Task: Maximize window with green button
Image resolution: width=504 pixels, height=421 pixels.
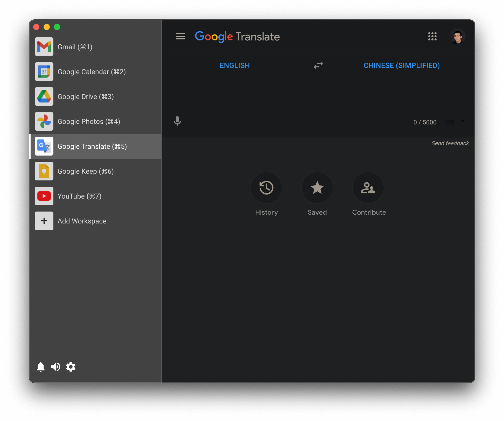Action: (57, 27)
